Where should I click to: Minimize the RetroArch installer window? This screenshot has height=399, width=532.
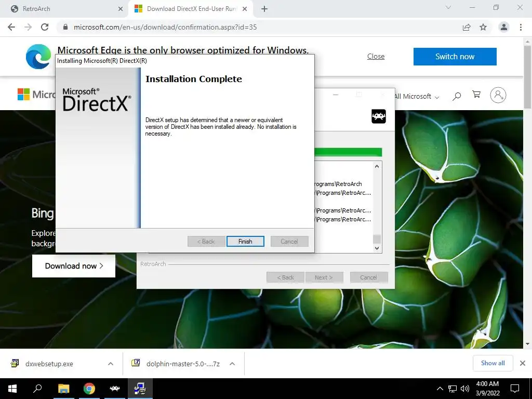[x=336, y=95]
